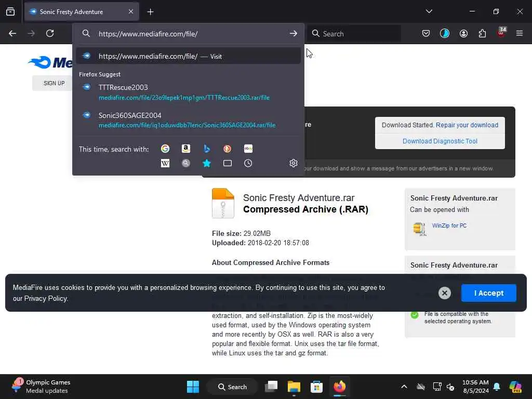Search this time with Bing
The width and height of the screenshot is (532, 399).
tap(207, 149)
